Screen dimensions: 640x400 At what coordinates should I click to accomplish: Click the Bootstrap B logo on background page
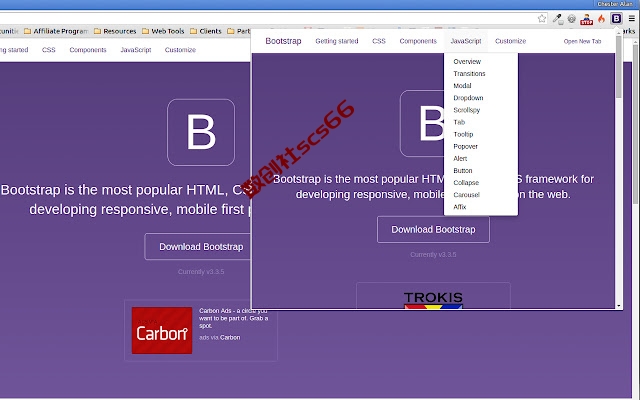click(201, 132)
